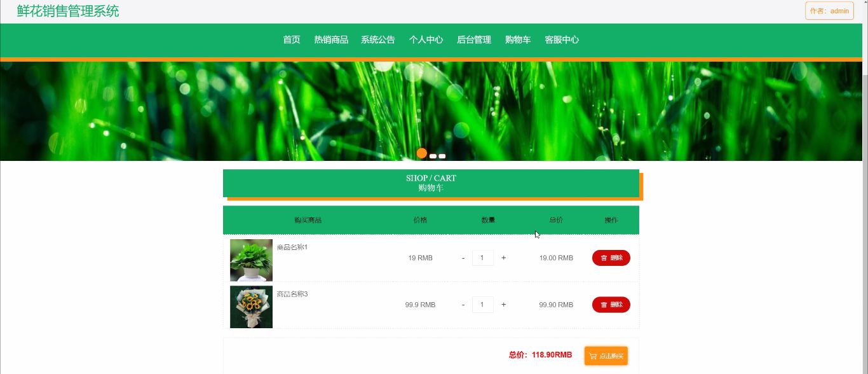Focus the quantity field for 商品名称1
Viewport: 868px width, 374px height.
(483, 258)
